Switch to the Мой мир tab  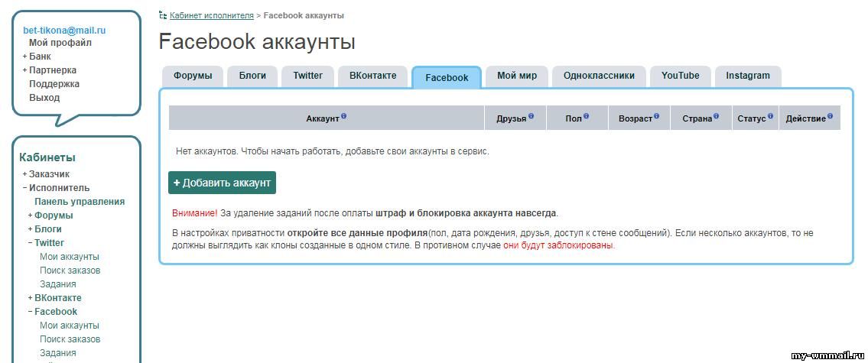tap(517, 76)
